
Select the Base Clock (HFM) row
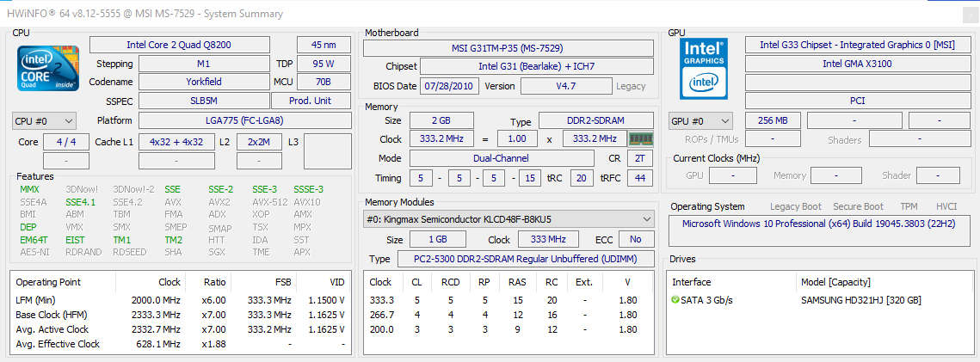click(181, 315)
